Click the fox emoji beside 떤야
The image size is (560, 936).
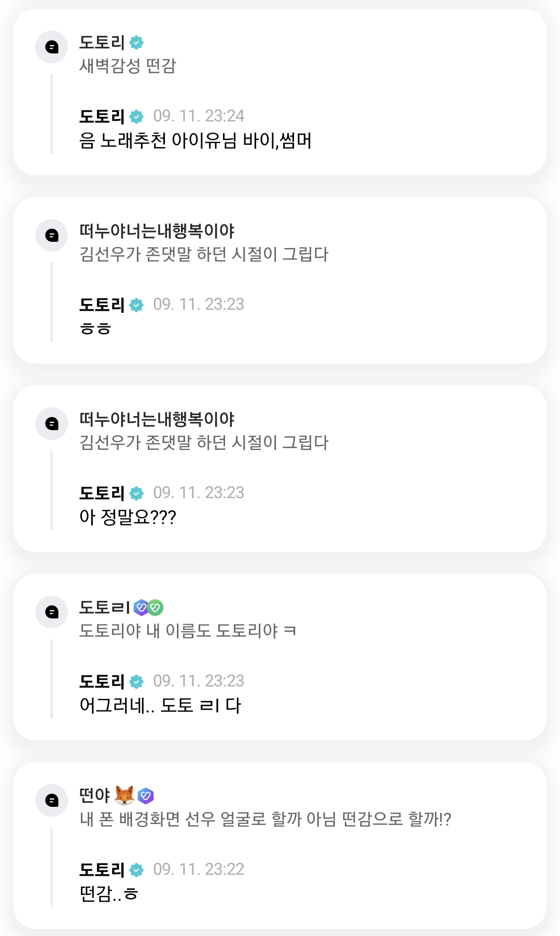tap(124, 795)
